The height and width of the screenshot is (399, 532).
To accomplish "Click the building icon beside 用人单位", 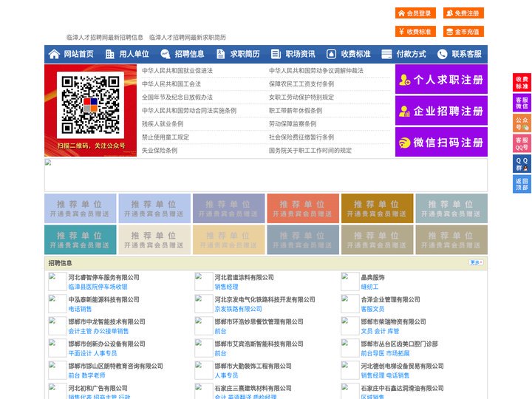I will 109,54.
